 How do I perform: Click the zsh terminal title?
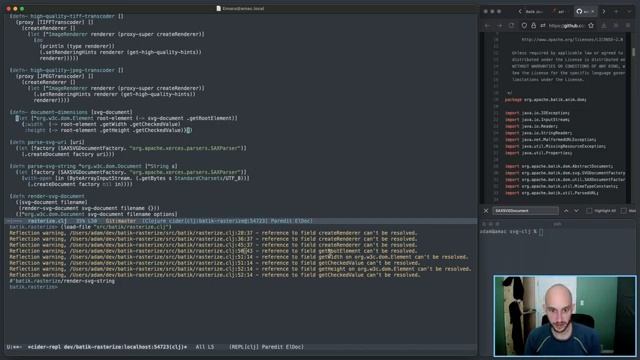(x=558, y=224)
